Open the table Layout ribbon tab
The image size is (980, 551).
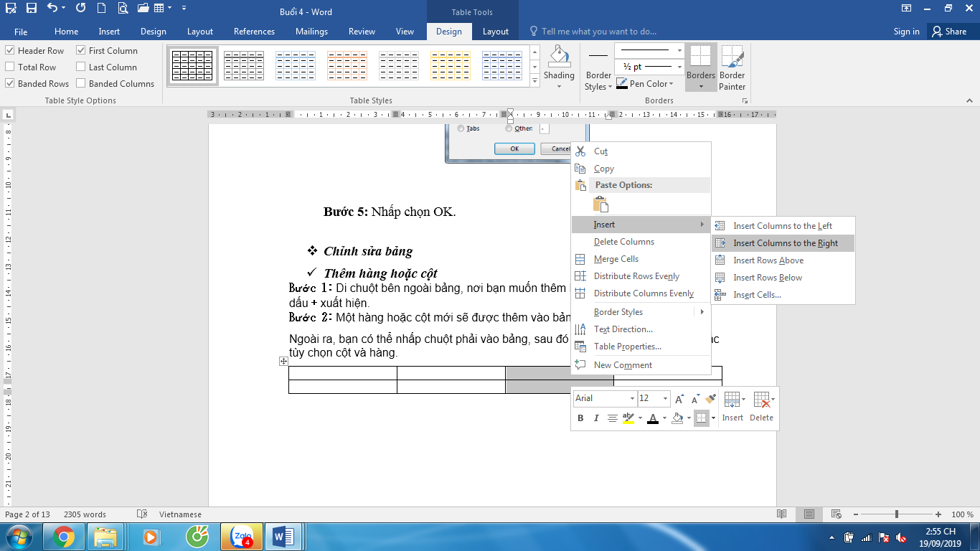click(495, 32)
